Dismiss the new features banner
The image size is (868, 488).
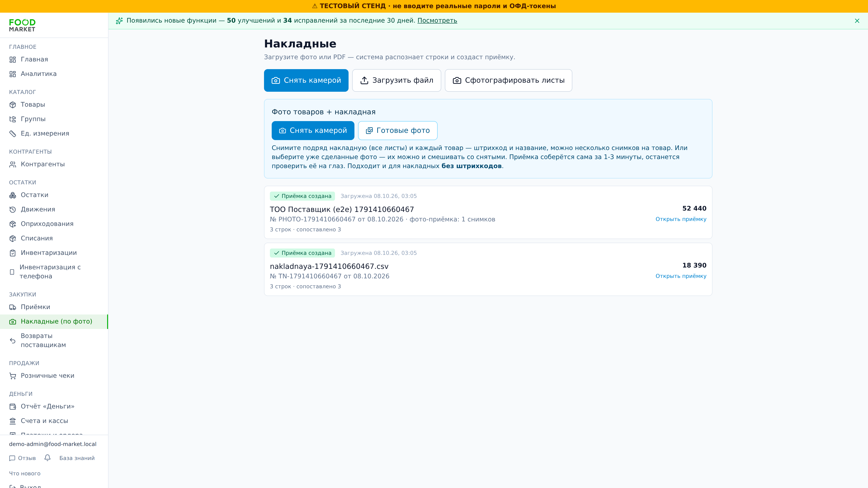[x=857, y=21]
